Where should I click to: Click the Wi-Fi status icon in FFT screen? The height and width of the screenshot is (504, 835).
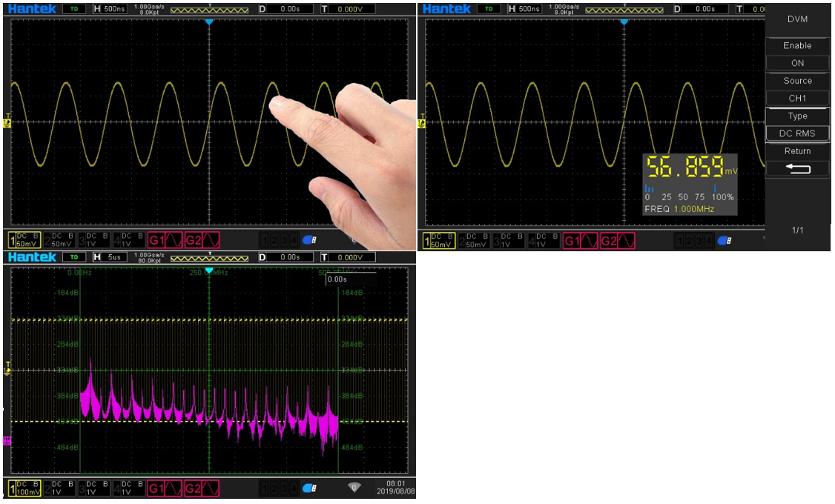point(354,488)
